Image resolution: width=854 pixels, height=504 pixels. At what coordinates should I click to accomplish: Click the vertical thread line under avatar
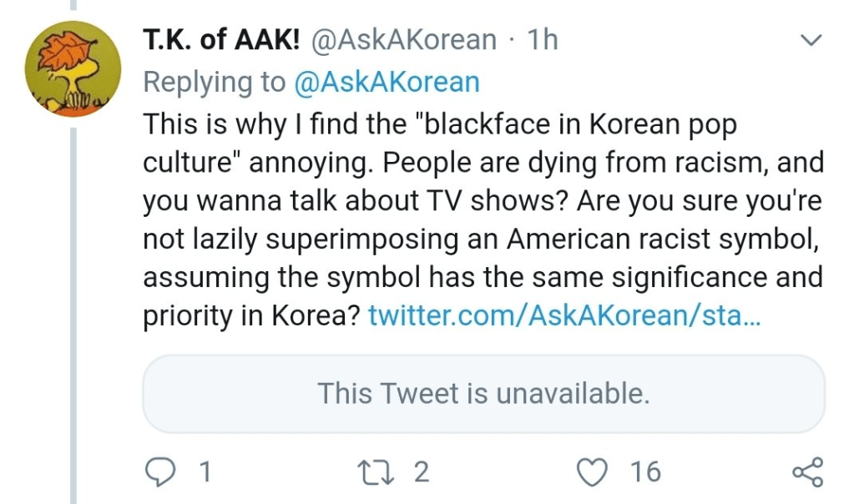click(73, 317)
